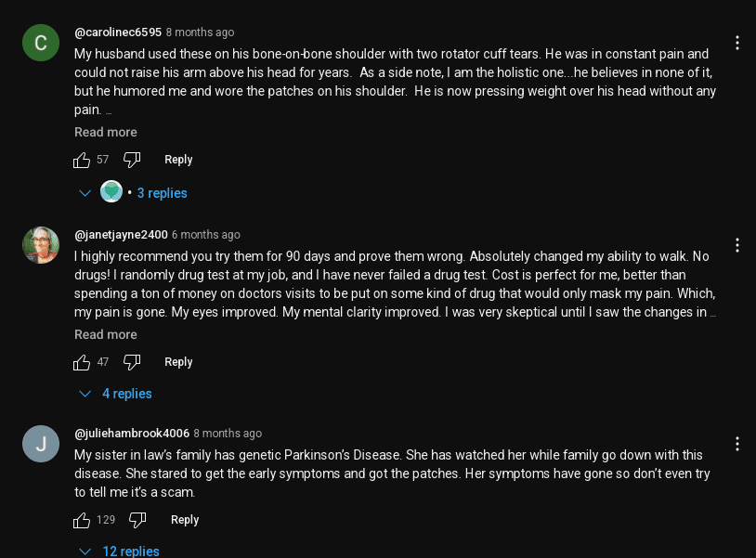Read more of the shoulder patches comment
The height and width of the screenshot is (558, 756).
click(106, 132)
